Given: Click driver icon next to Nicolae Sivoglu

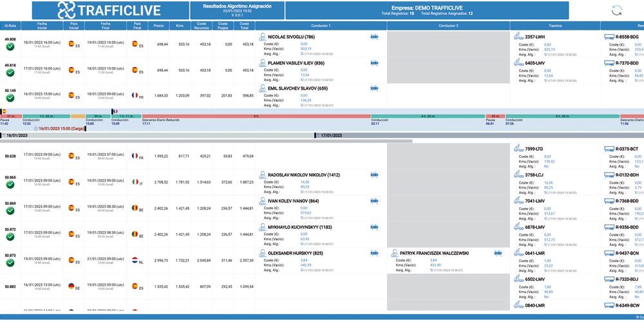Looking at the screenshot, I should (262, 37).
